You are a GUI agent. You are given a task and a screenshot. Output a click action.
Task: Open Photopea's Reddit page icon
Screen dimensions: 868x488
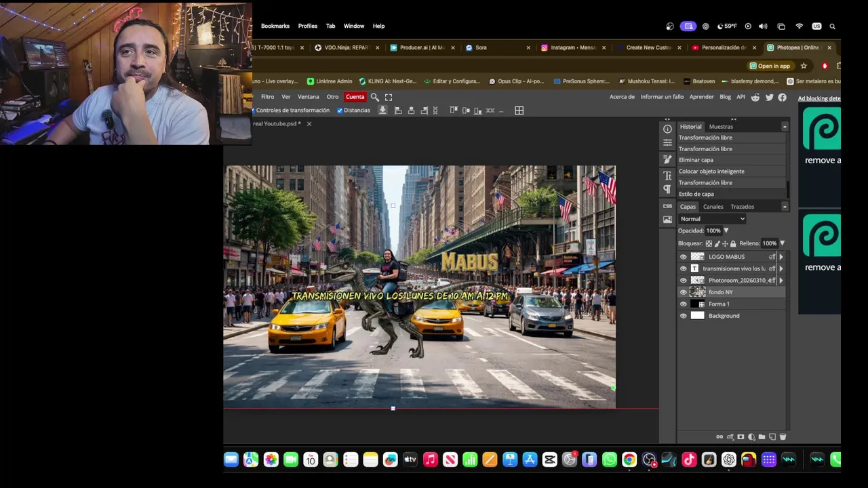click(755, 97)
